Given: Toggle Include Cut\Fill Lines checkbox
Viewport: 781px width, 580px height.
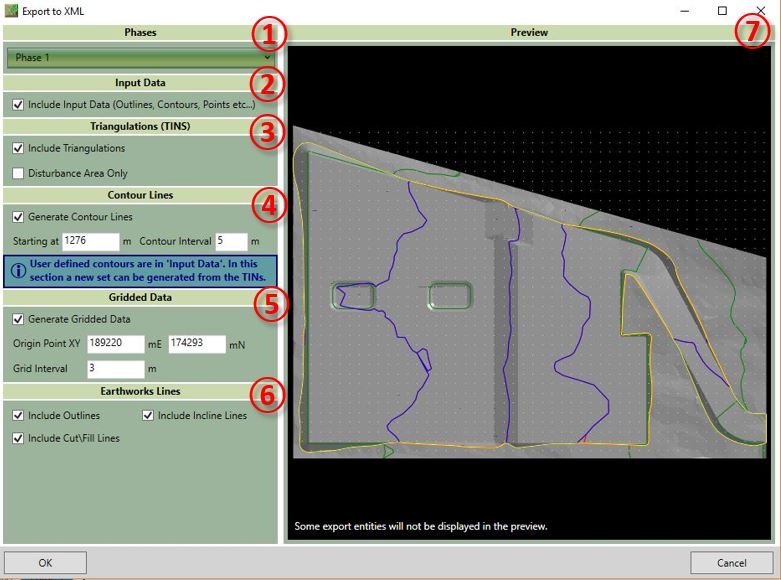Looking at the screenshot, I should click(19, 438).
